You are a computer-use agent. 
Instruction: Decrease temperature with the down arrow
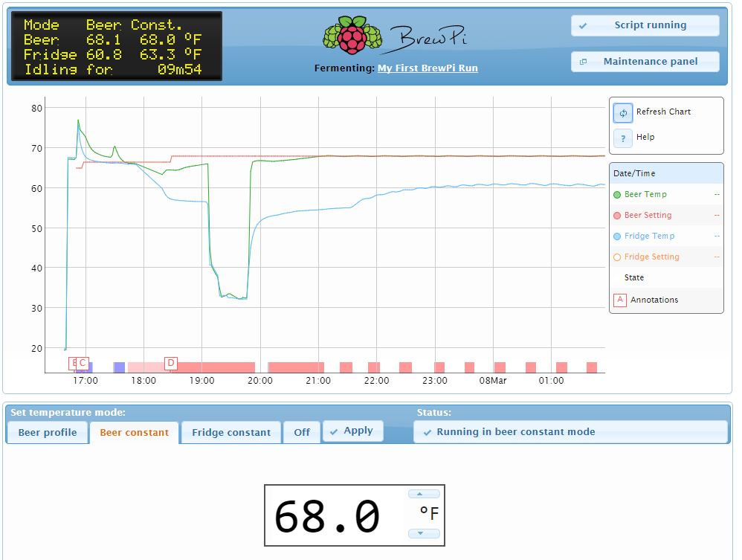424,533
